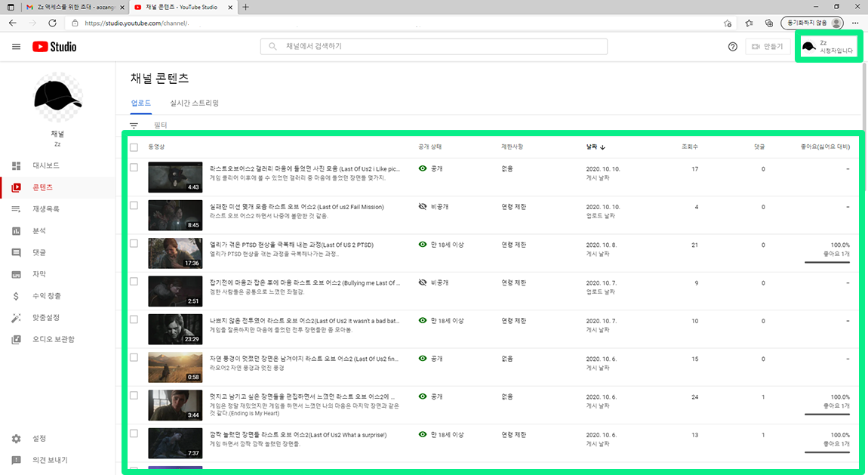Switch to the Gmail Zz 엑세스를 위한 초대 tab
868x475 pixels.
[75, 8]
